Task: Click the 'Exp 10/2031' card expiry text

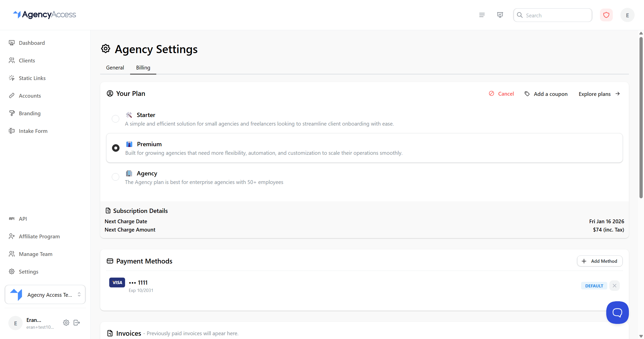Action: [x=141, y=290]
